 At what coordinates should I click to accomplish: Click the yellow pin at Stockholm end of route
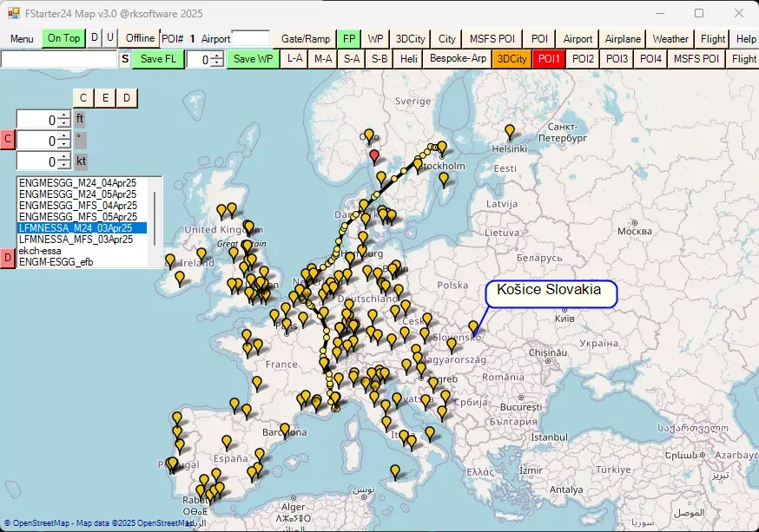pyautogui.click(x=442, y=148)
